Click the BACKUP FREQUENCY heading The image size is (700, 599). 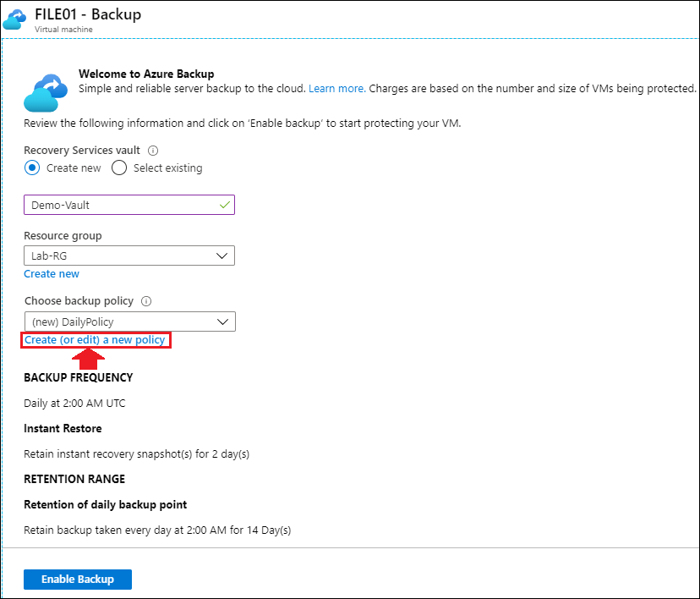[x=78, y=377]
